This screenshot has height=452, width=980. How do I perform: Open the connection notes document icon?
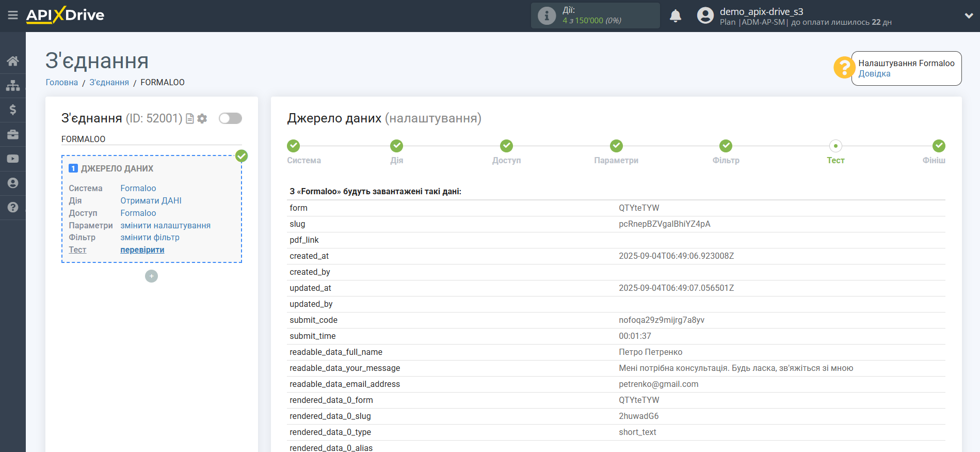(x=190, y=119)
